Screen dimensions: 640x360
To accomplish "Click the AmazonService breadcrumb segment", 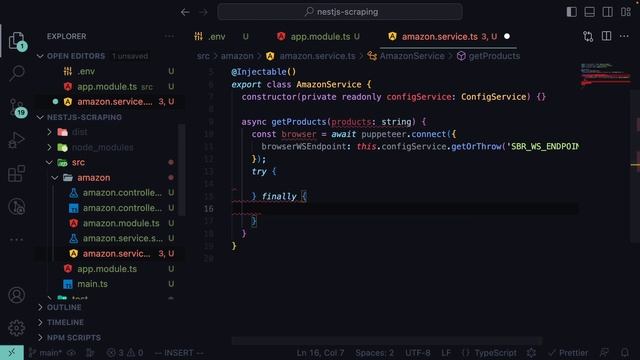I will (x=411, y=56).
